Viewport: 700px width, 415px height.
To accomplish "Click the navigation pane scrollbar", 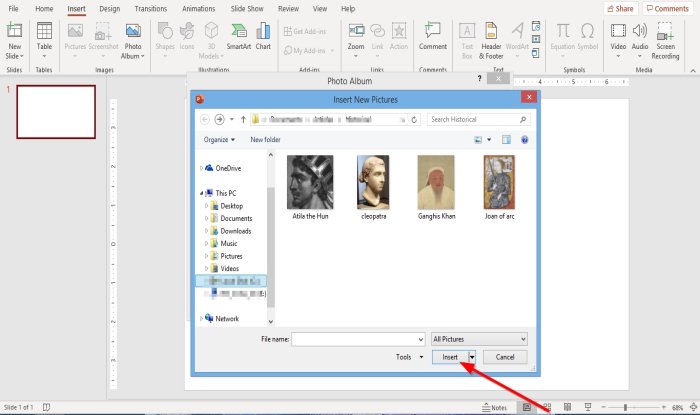I will pos(271,248).
